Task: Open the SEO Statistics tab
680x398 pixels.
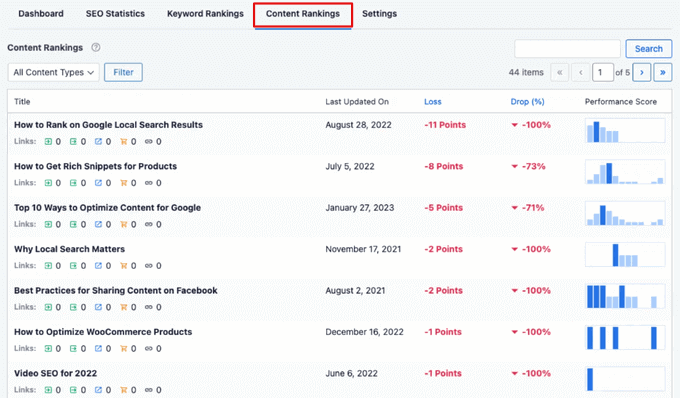Action: pyautogui.click(x=115, y=14)
